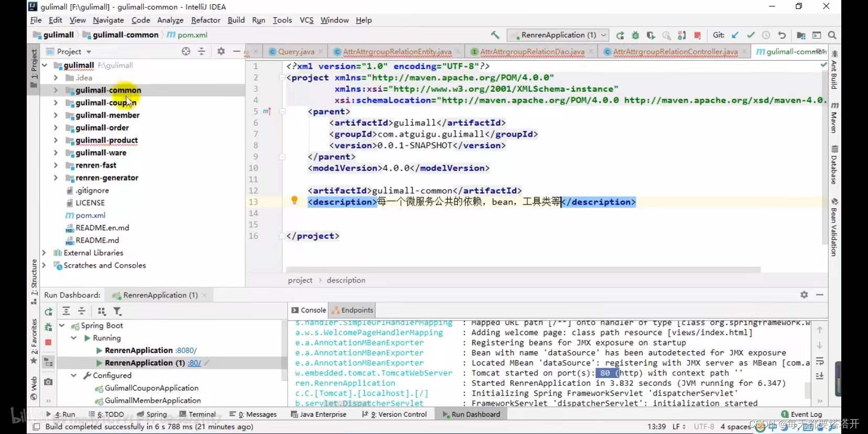Screen dimensions: 868x434
Task: Click the Git show history clock icon
Action: tap(766, 35)
